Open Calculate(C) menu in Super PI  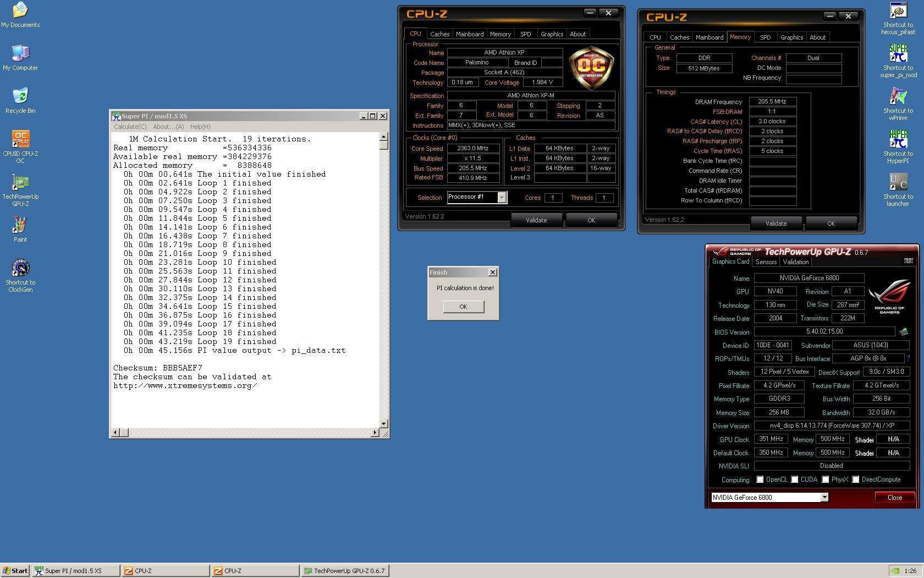click(130, 127)
